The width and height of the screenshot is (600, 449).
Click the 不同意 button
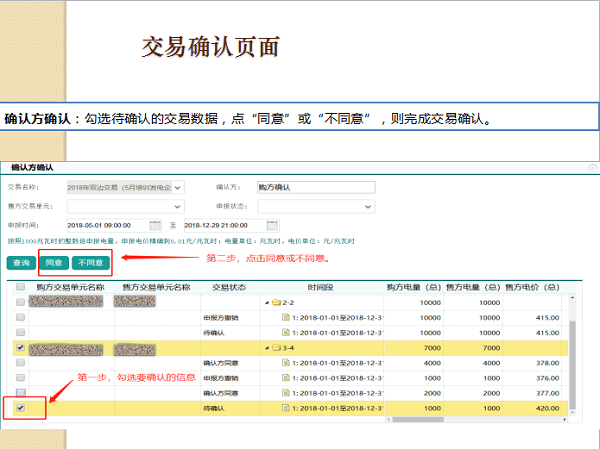91,263
